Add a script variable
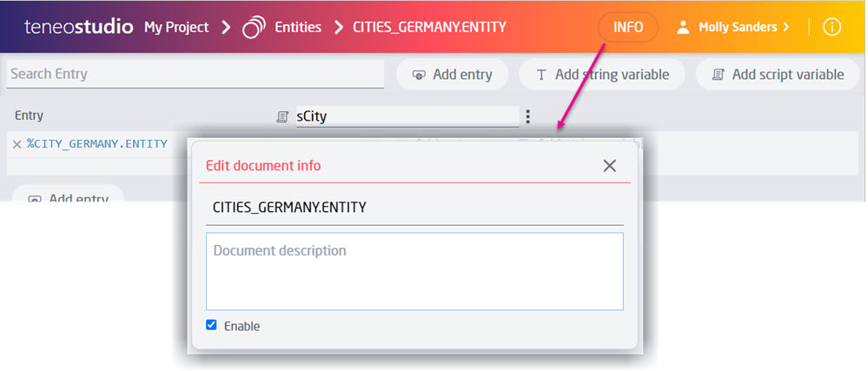Screen dimensions: 868x371 (778, 75)
